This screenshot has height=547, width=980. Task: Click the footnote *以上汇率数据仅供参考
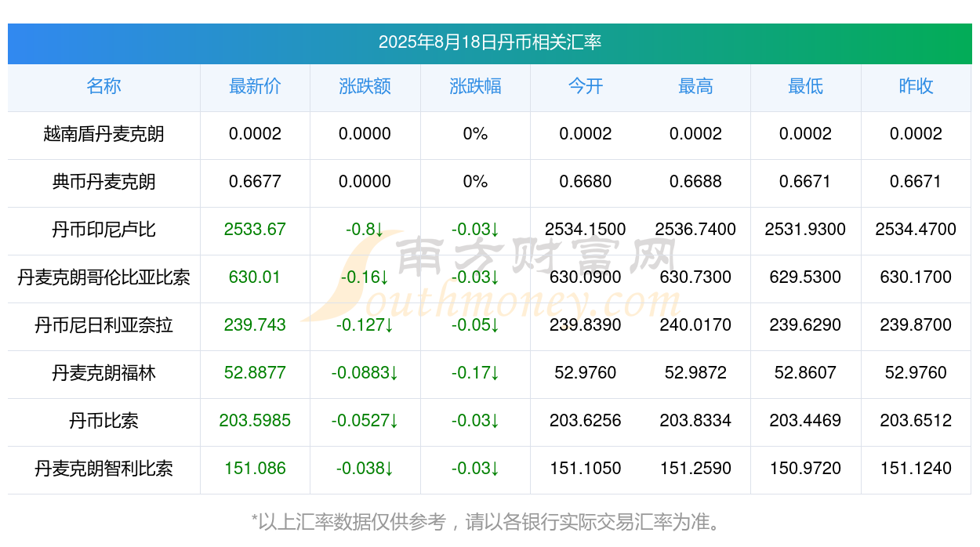point(348,522)
